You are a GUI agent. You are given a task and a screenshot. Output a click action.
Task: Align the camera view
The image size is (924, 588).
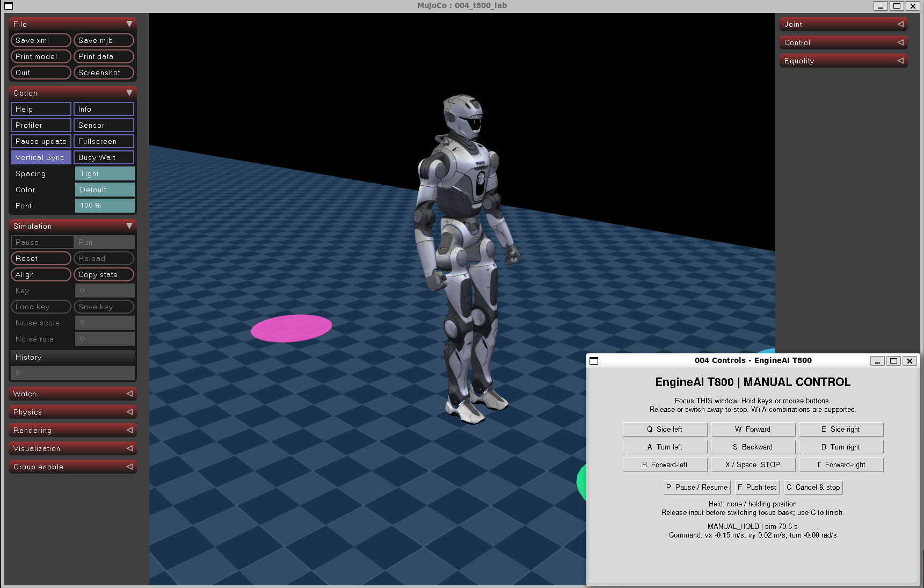[41, 274]
